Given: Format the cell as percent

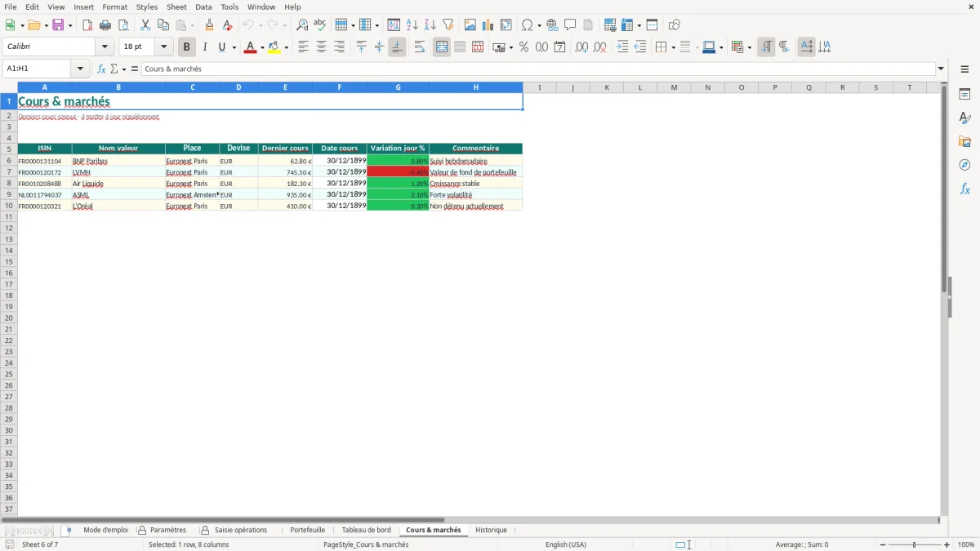Looking at the screenshot, I should click(524, 47).
